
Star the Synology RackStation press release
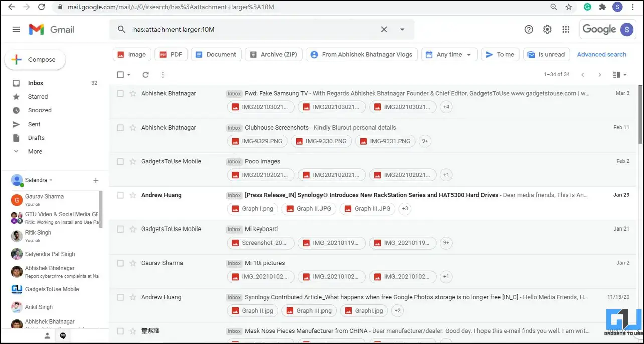tap(133, 195)
